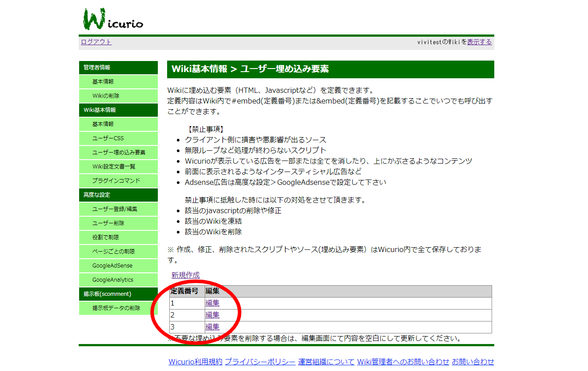Open 基本情報 under 管理者情報
This screenshot has height=371, width=588.
pos(103,82)
